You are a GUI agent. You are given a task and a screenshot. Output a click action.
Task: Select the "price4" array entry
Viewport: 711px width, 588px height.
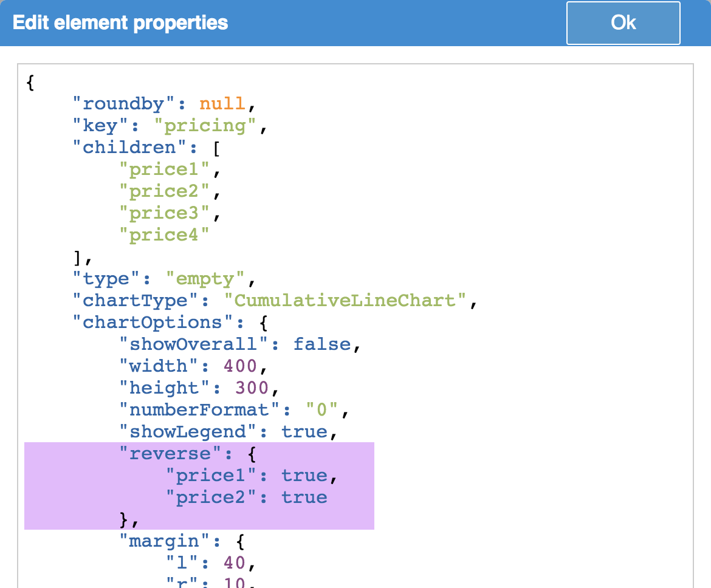click(x=165, y=235)
